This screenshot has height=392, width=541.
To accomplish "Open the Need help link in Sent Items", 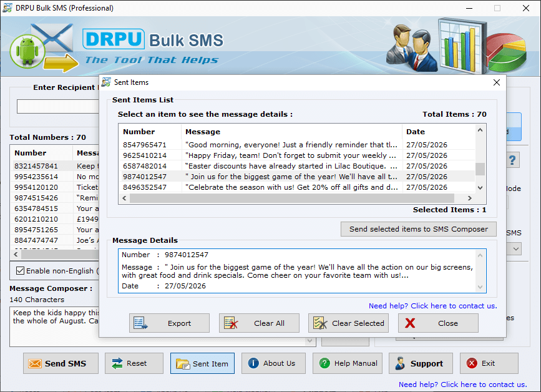I will (432, 306).
